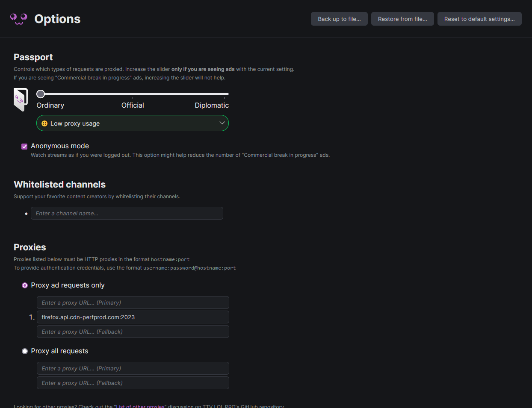Viewport: 532px width, 408px height.
Task: Click the Anonymous mode label
Action: (x=60, y=146)
